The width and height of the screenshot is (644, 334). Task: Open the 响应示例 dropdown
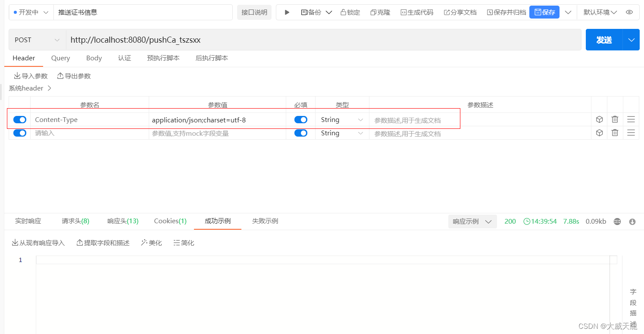(472, 222)
